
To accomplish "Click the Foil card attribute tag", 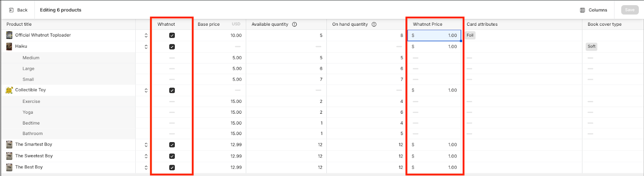I will pos(470,35).
